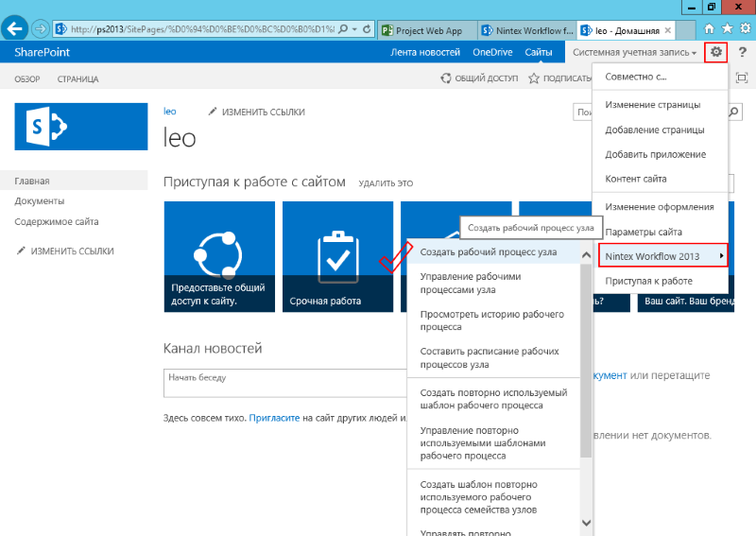Screen dimensions: 756x536
Task: Open Содержимое сайта in left navigation
Action: pos(57,221)
